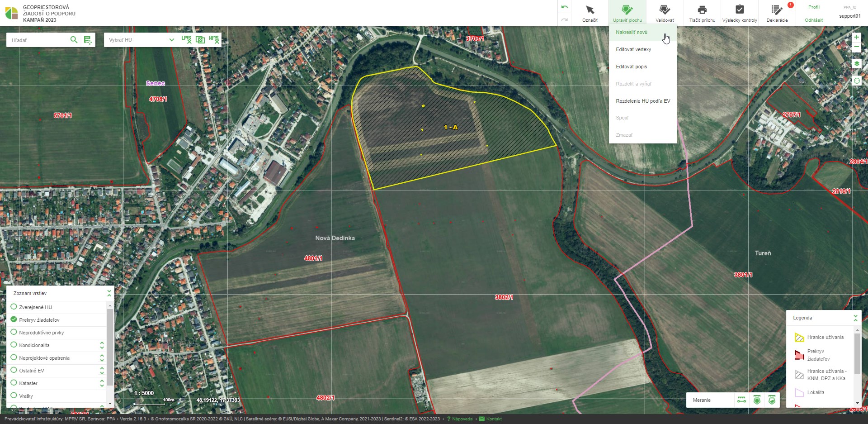
Task: Choose Nakresliť novú from menu
Action: tap(632, 33)
